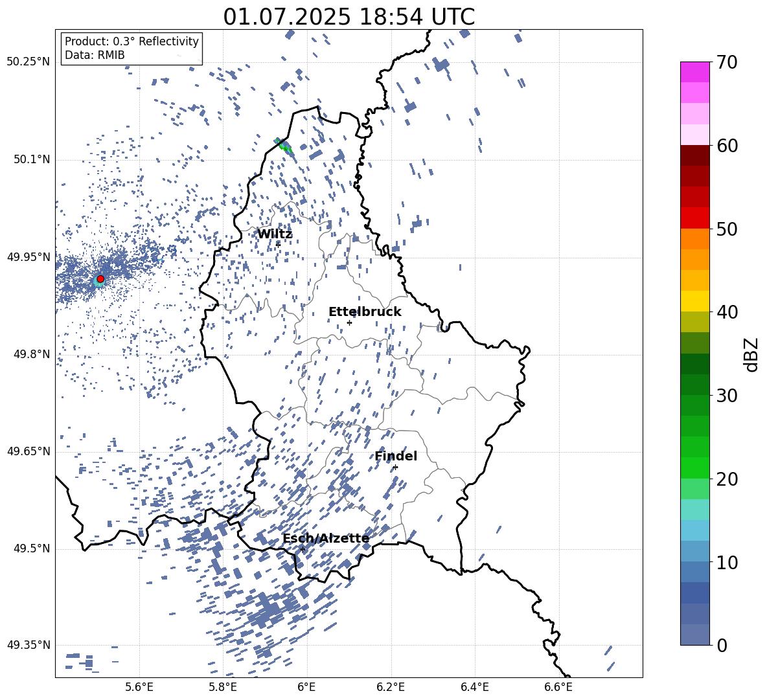This screenshot has width=767, height=700.
Task: Select the Ettelbruck city label
Action: coord(365,311)
